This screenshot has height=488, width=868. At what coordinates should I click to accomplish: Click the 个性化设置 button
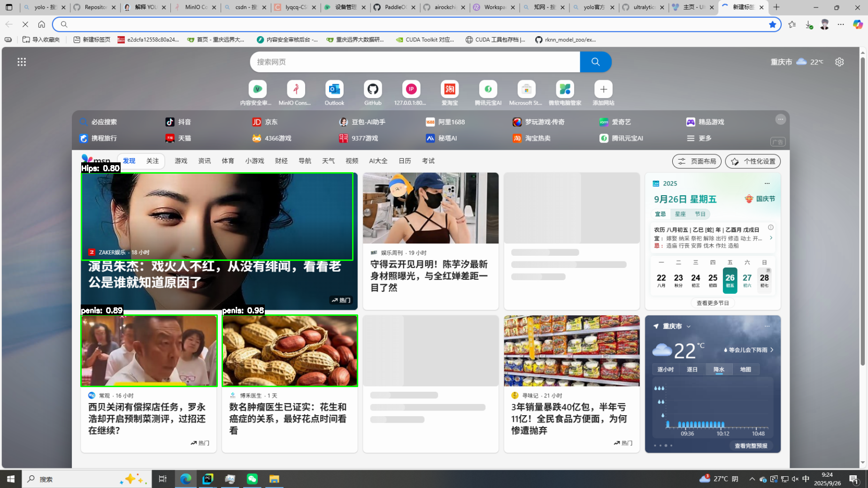[753, 161]
